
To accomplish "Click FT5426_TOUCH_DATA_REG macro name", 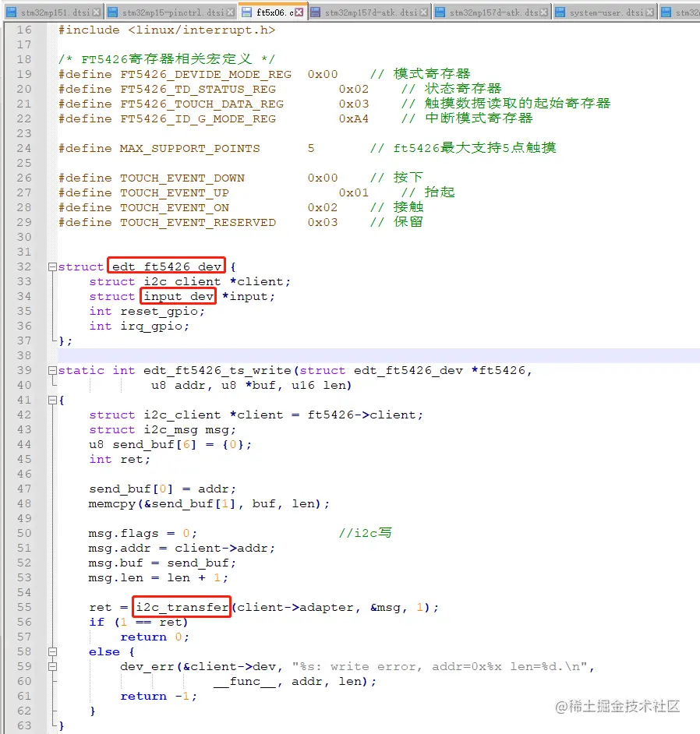I will point(202,104).
